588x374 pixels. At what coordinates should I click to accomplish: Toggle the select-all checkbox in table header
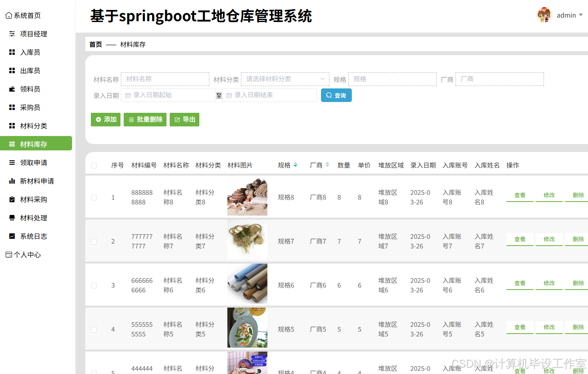[x=94, y=166]
